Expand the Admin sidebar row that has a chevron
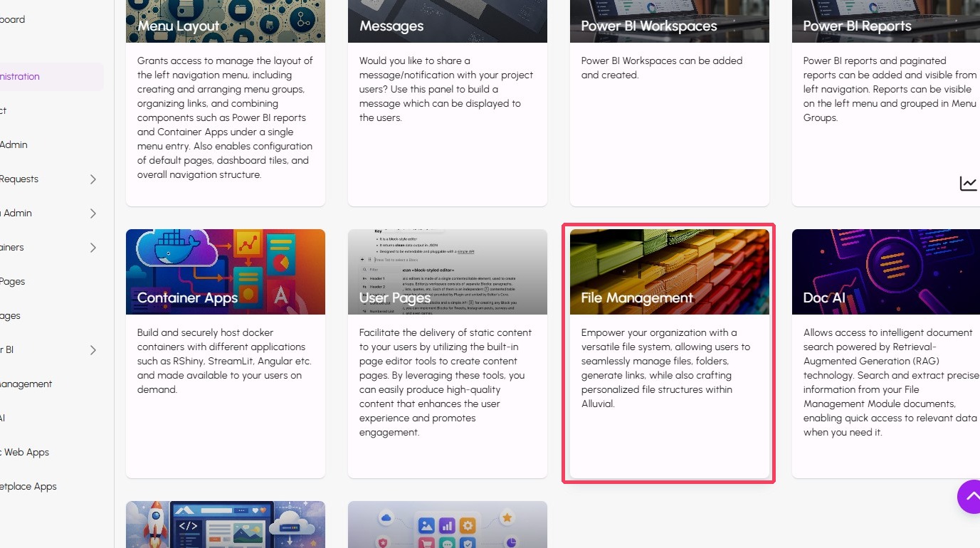The height and width of the screenshot is (548, 980). tap(93, 214)
